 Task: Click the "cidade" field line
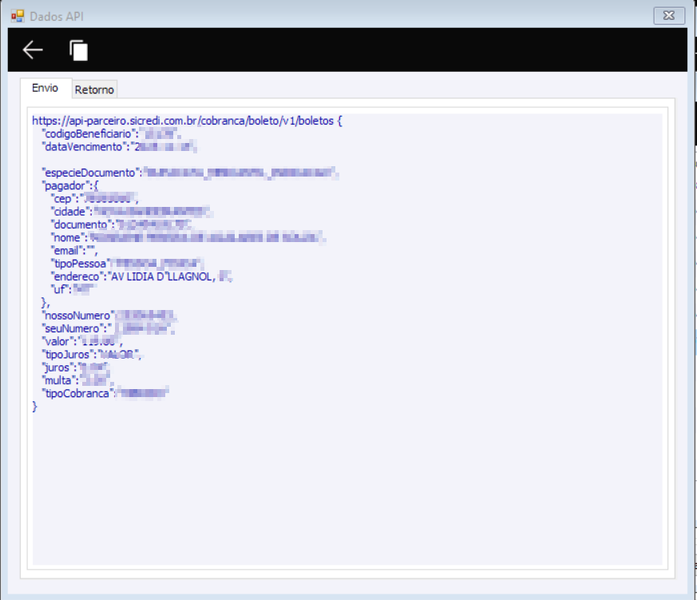(131, 212)
